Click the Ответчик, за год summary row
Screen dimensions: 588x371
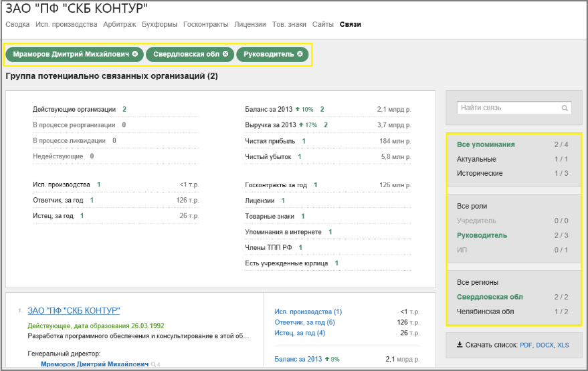[116, 200]
